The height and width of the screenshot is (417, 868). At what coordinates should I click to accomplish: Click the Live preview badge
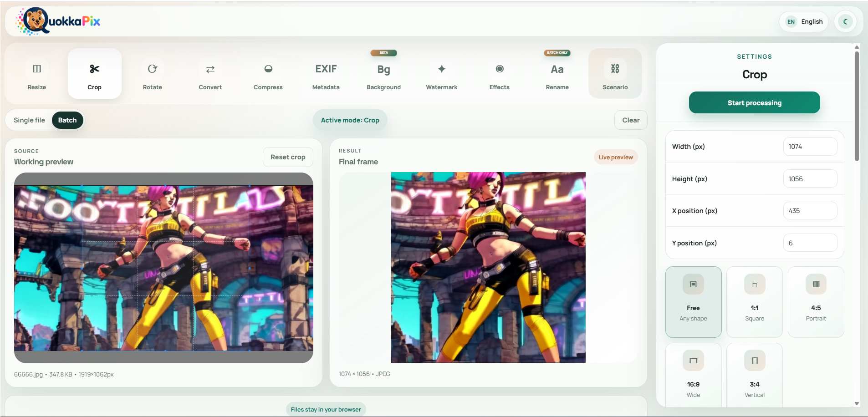(x=616, y=158)
